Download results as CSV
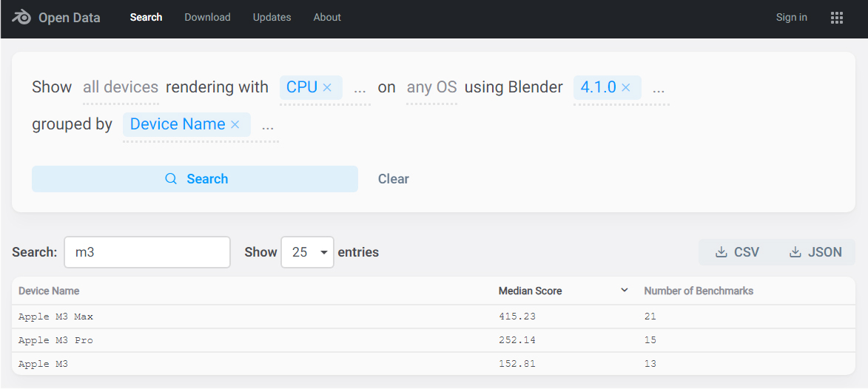This screenshot has height=389, width=868. (737, 252)
